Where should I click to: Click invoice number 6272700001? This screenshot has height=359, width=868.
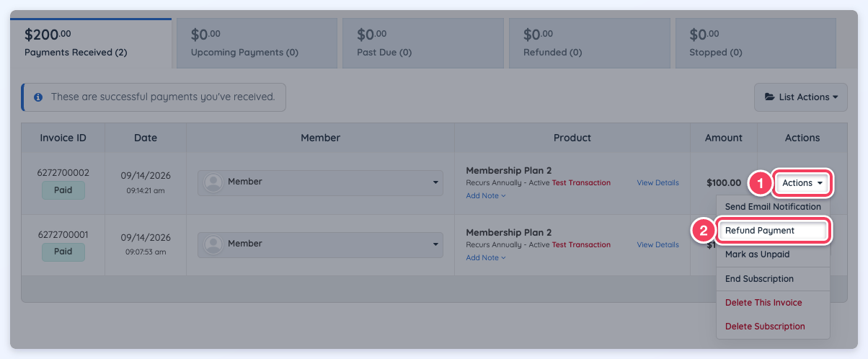tap(63, 235)
